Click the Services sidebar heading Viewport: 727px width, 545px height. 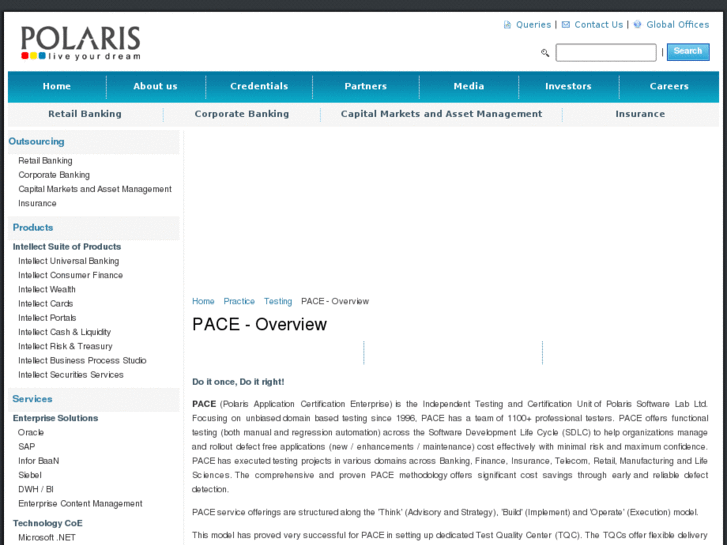(x=32, y=399)
